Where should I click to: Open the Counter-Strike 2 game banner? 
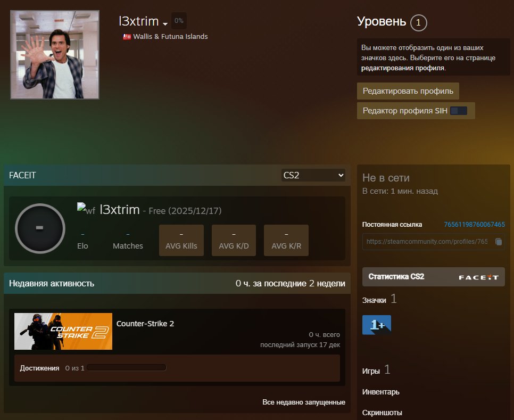pos(63,331)
